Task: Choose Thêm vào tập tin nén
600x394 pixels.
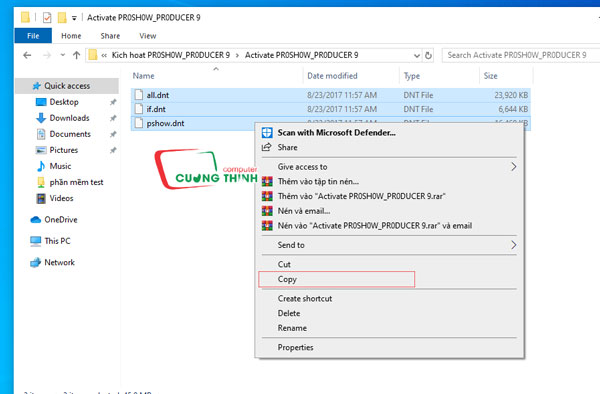Action: pos(389,181)
